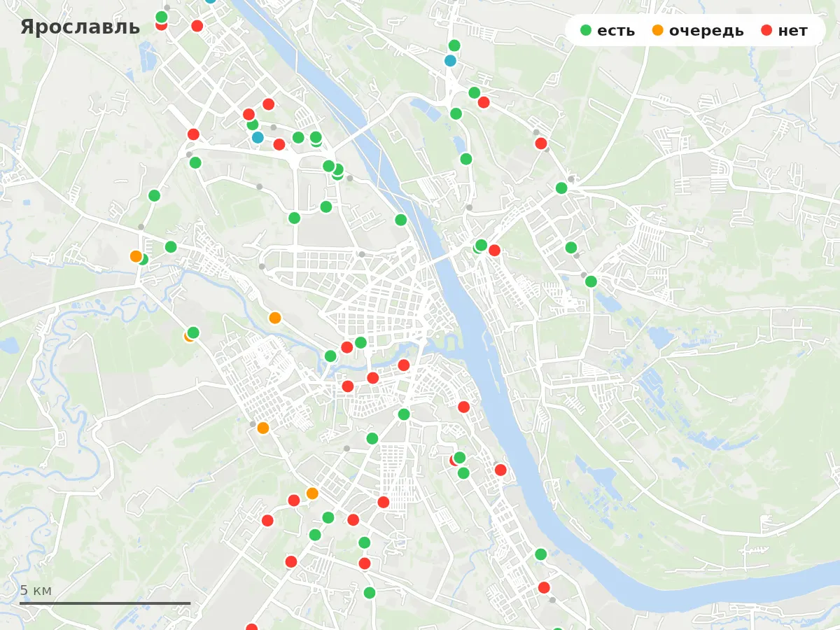
Task: Click the 'Ярославль' map title
Action: 80,27
